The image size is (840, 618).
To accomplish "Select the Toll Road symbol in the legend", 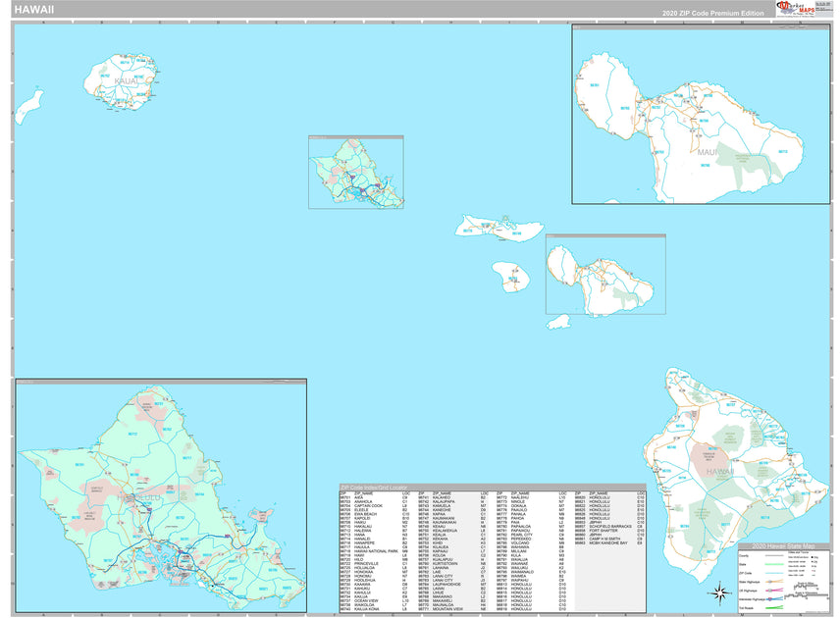I will tap(774, 607).
